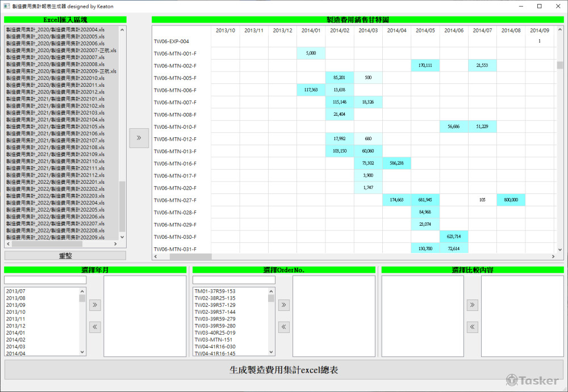Screen dimensions: 568x392
Task: Click the 800,000 cell in row TW06-MTN-027-F
Action: pos(511,199)
